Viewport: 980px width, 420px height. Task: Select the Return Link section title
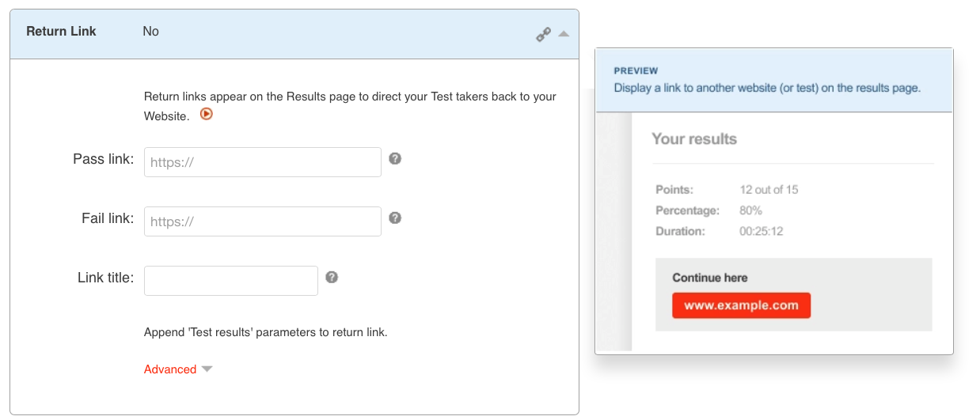coord(61,32)
